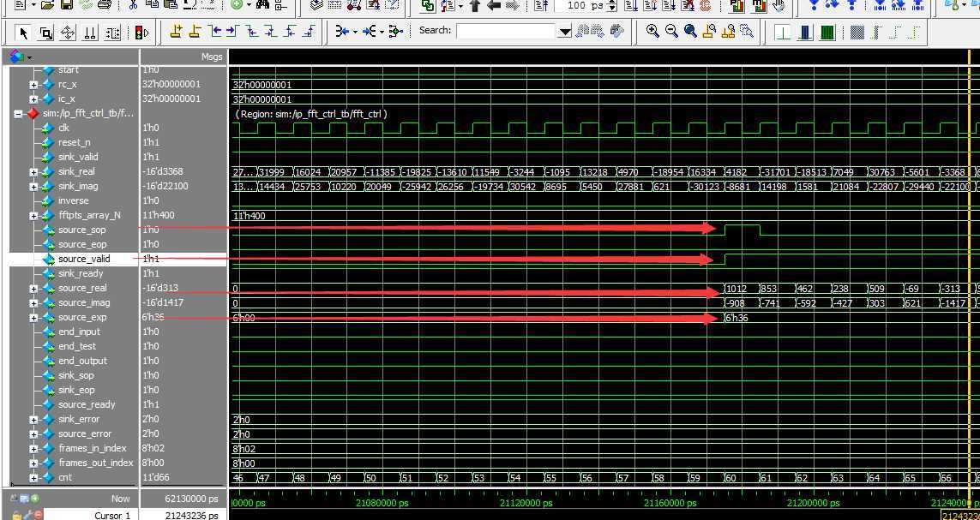Expand the cnt signal bus
Viewport: 980px width, 520px height.
(33, 477)
